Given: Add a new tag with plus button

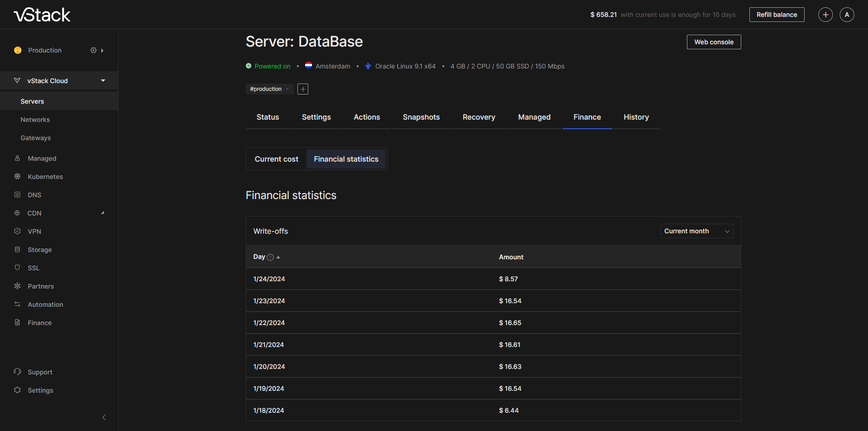Looking at the screenshot, I should [x=303, y=89].
